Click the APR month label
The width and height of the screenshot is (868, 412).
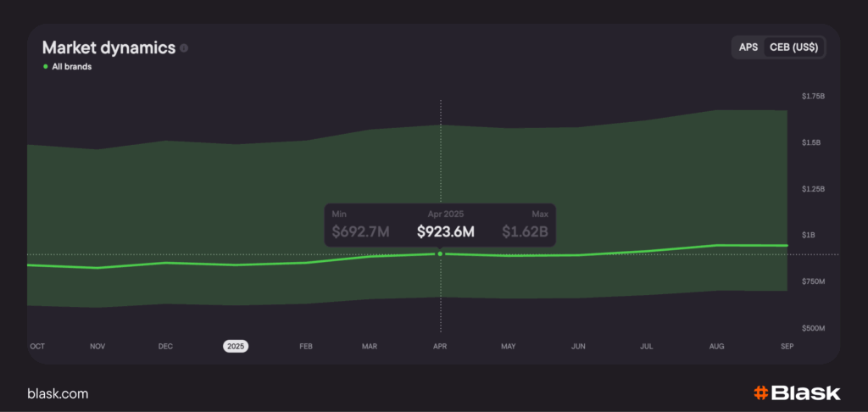click(440, 346)
